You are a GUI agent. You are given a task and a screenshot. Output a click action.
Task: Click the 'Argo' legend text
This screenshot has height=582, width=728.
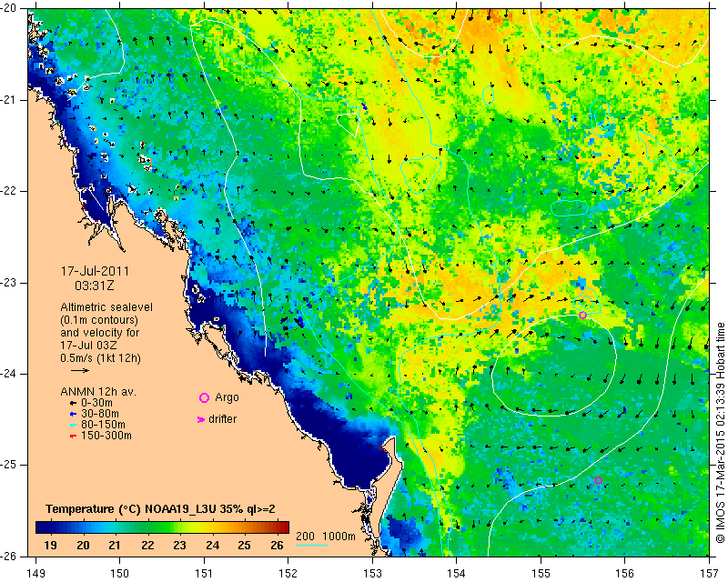pyautogui.click(x=227, y=397)
